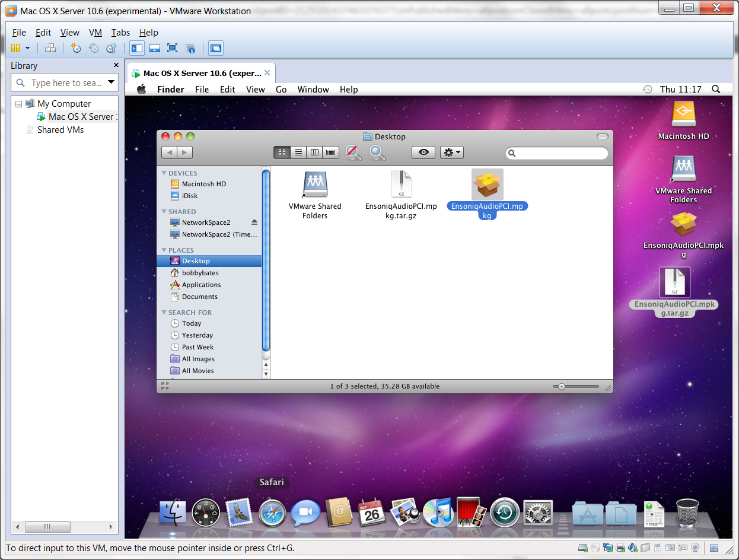Suspend the VM with the pause button
Viewport: 739px width, 560px height.
15,48
